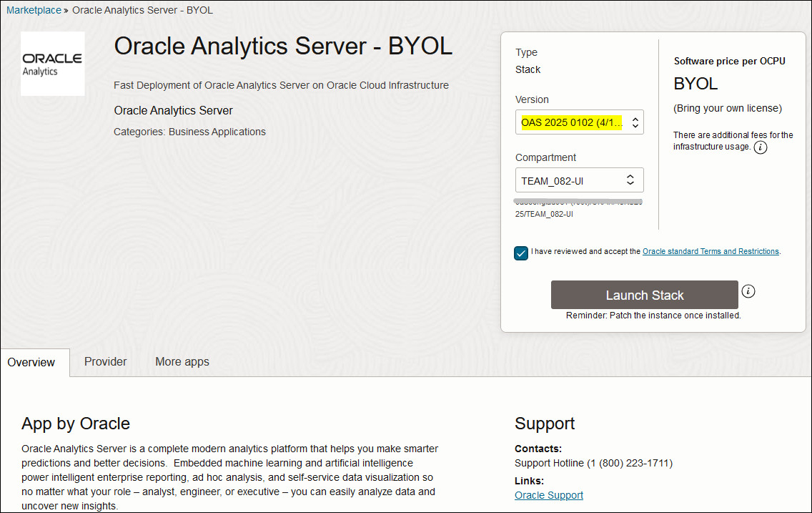This screenshot has height=513, width=812.
Task: Click the Oracle Analytics Server - BYOL heading
Action: tap(283, 46)
